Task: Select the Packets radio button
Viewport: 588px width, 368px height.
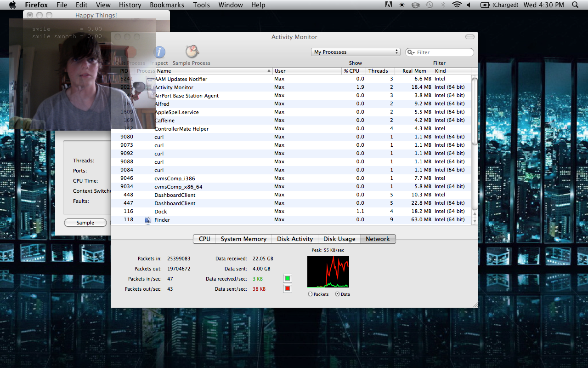Action: 310,294
